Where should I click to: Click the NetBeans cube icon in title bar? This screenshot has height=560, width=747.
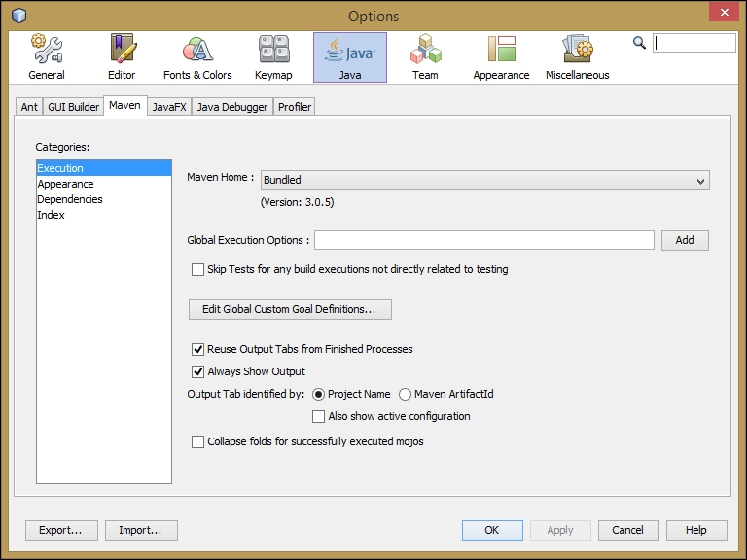pyautogui.click(x=19, y=16)
